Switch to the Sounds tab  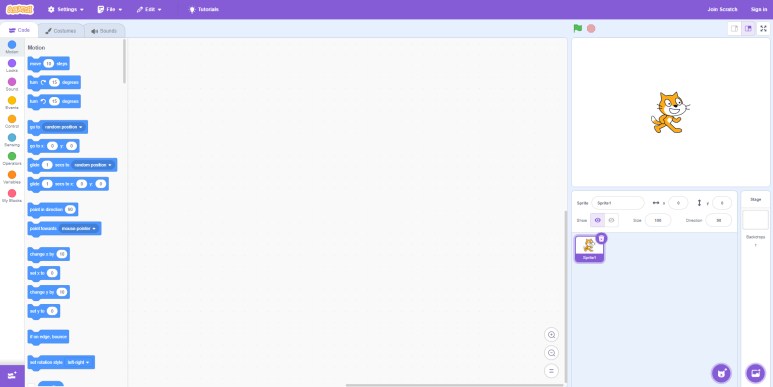[x=104, y=31]
